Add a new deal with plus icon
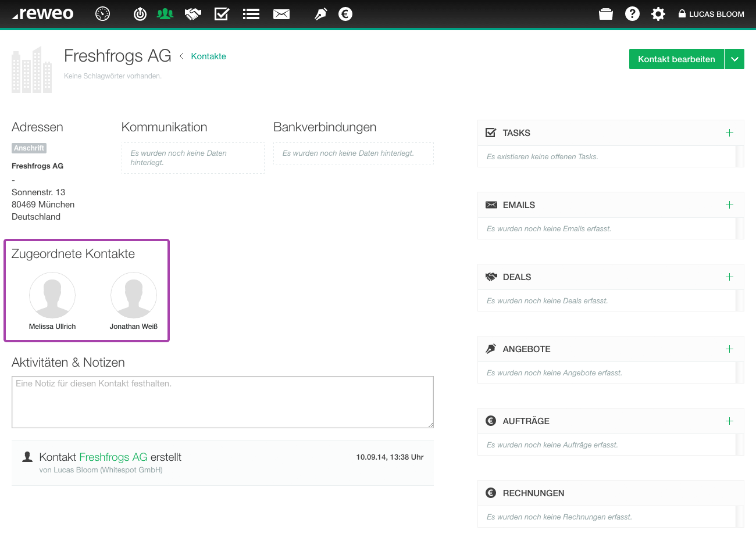Image resolution: width=756 pixels, height=541 pixels. 729,277
